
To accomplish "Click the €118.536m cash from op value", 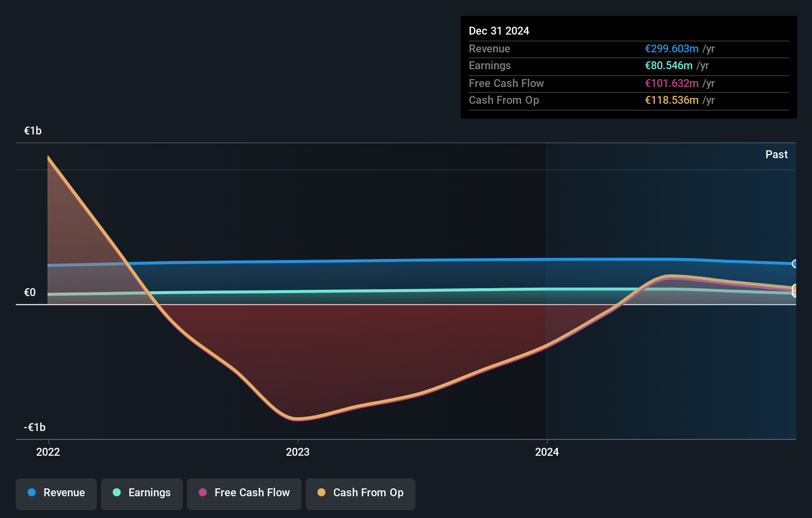I will (672, 100).
